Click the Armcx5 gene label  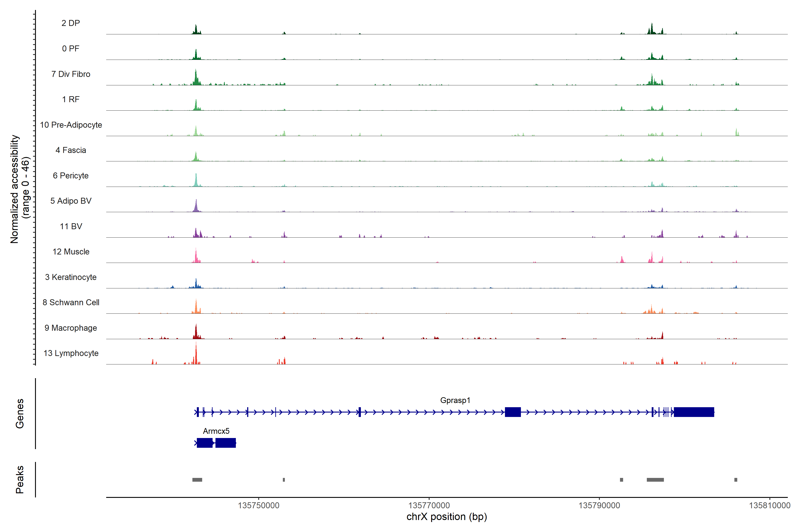coord(216,431)
